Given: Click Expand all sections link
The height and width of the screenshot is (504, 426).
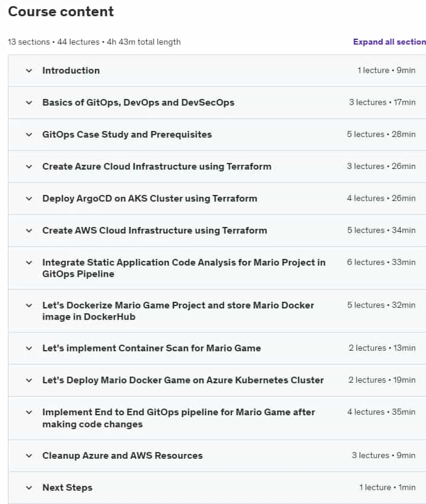Looking at the screenshot, I should pos(389,42).
